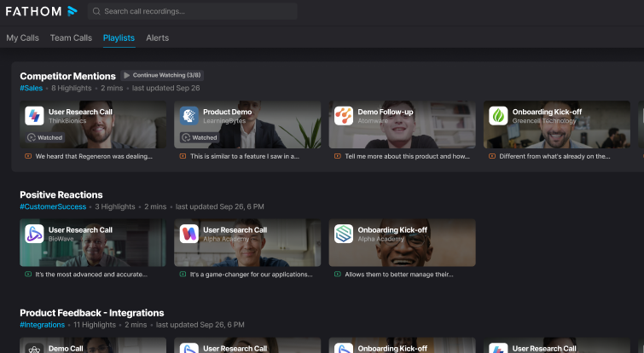644x353 pixels.
Task: Click the Greencell Technology logo icon
Action: pyautogui.click(x=498, y=116)
